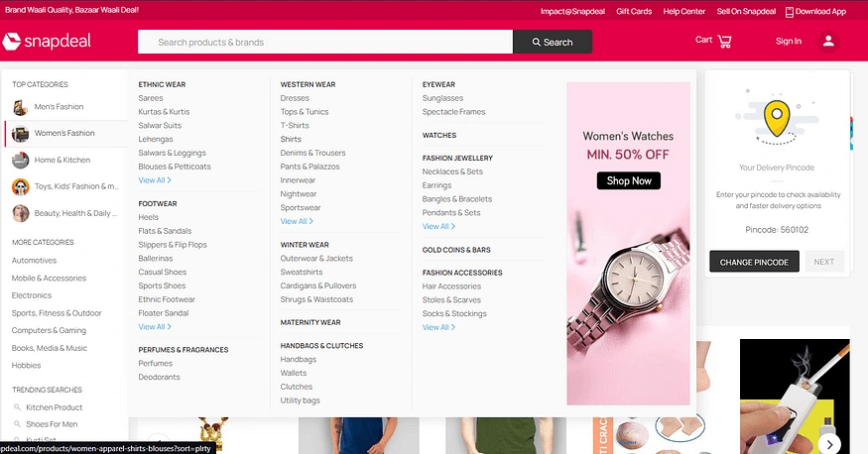This screenshot has height=454, width=868.
Task: Expand View All under Fashion Jewellery
Action: tap(438, 226)
